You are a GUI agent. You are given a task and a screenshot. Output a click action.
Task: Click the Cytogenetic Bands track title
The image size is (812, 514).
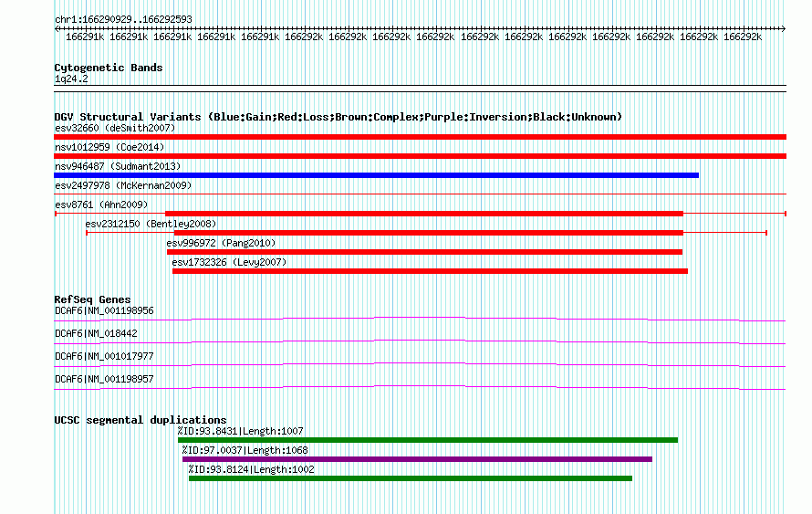tap(109, 68)
